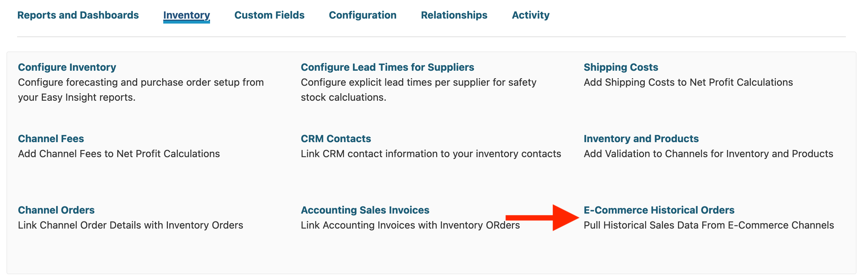Viewport: 868px width, 280px height.
Task: Open CRM Contacts linking settings
Action: tap(336, 139)
